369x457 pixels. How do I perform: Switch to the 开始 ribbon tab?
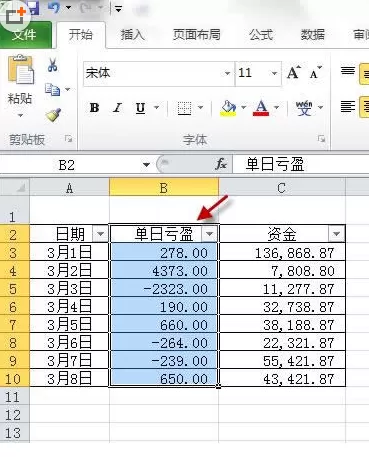tap(80, 35)
